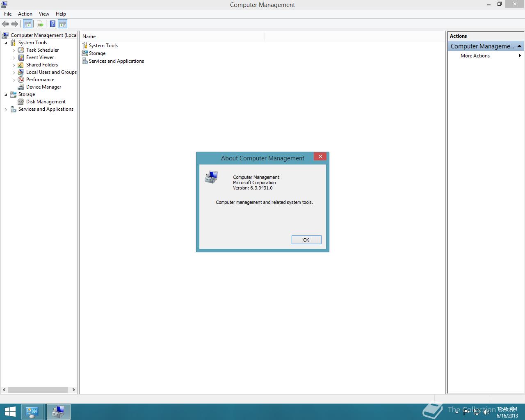Click the Forward arrow in the toolbar
Viewport: 525px width, 420px height.
(15, 24)
